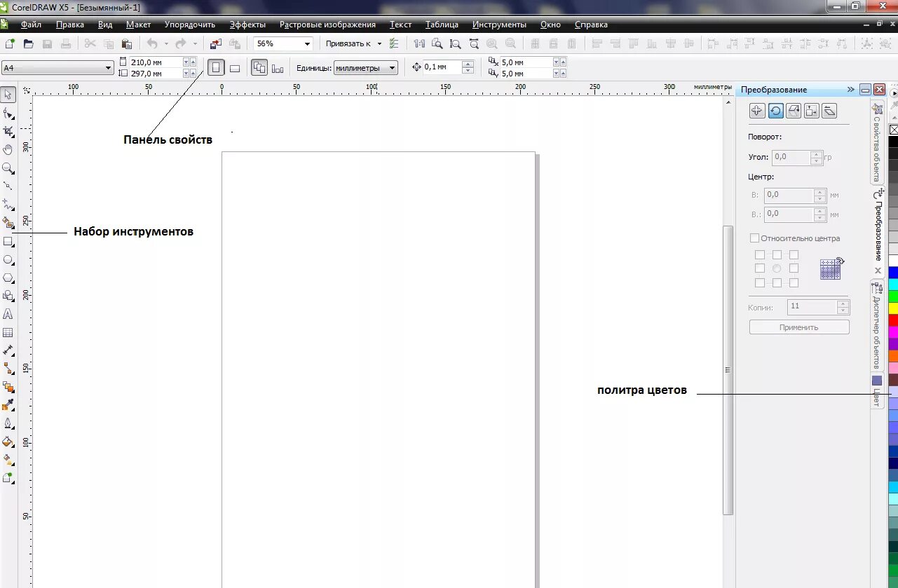The image size is (898, 588).
Task: Expand the undo history arrow
Action: point(166,43)
